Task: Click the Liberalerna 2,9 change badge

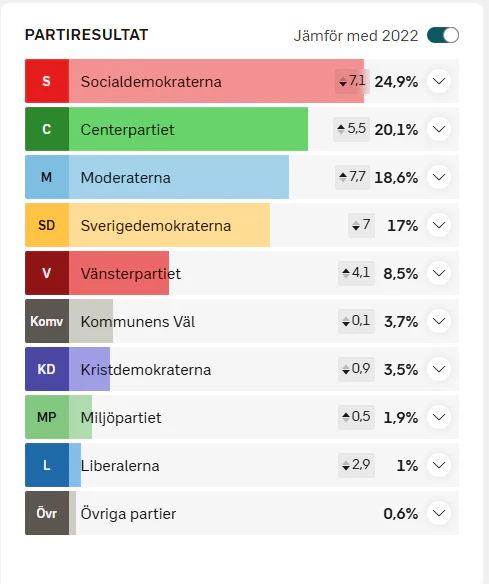Action: point(356,465)
